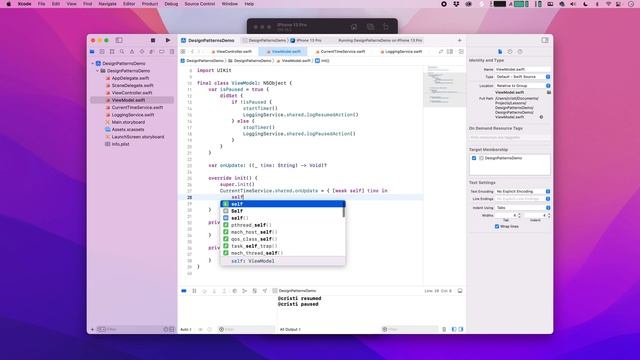
Task: Open the Source Control menu
Action: (x=200, y=4)
